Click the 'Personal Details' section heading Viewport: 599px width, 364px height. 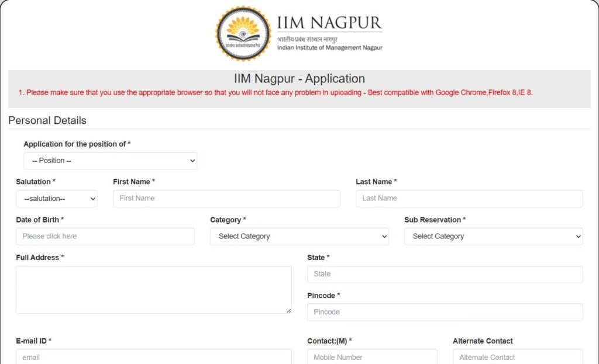tap(47, 120)
